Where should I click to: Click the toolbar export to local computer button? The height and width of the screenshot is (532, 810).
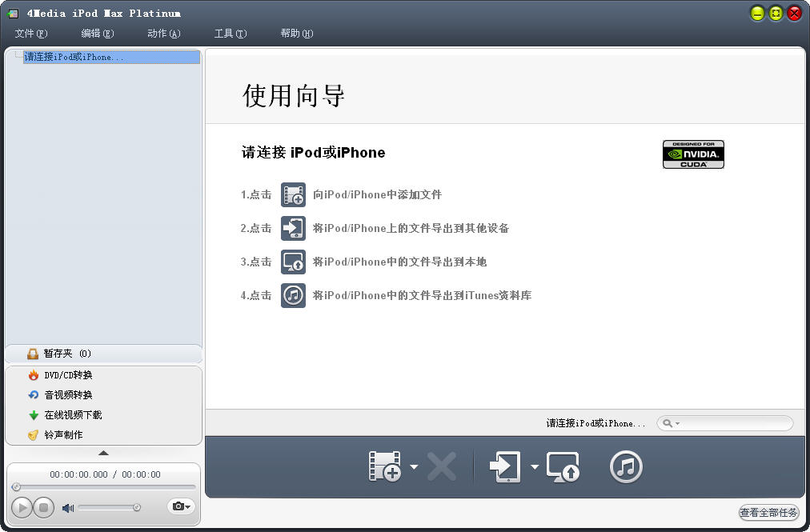tap(563, 466)
